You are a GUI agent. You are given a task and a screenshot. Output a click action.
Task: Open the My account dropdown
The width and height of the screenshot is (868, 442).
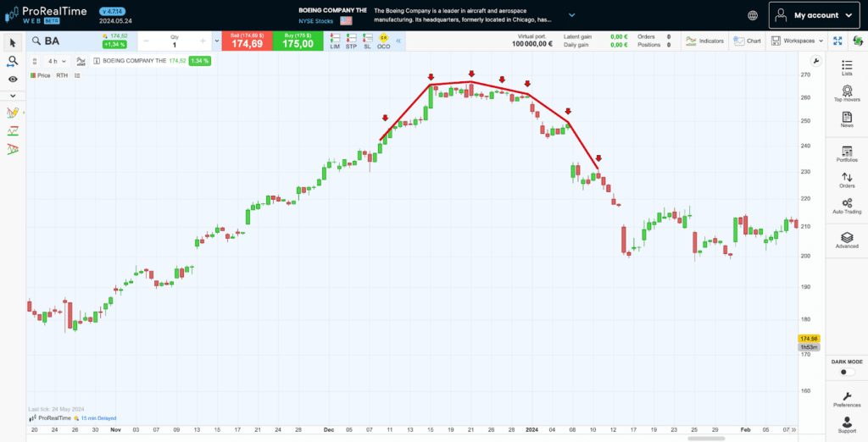point(813,15)
